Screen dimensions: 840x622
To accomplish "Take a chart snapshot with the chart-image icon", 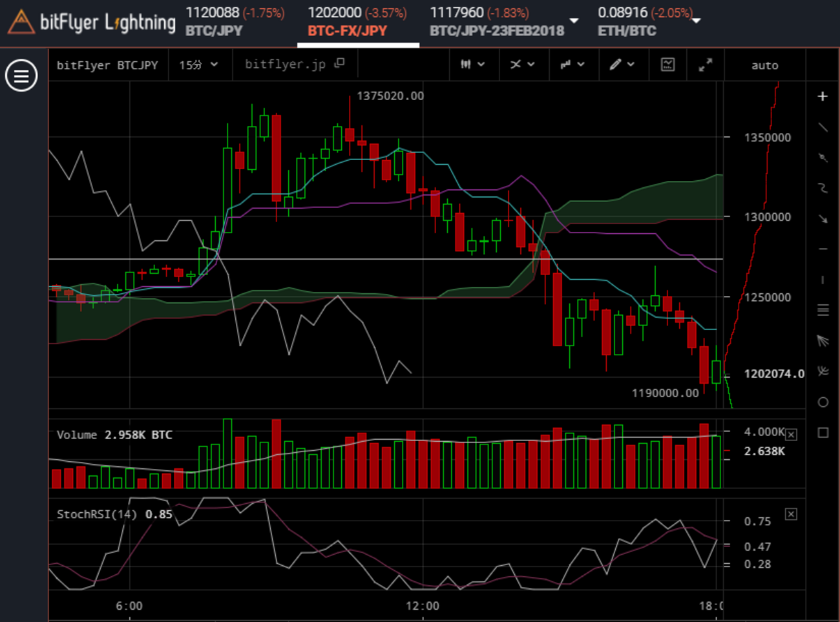I will click(667, 64).
